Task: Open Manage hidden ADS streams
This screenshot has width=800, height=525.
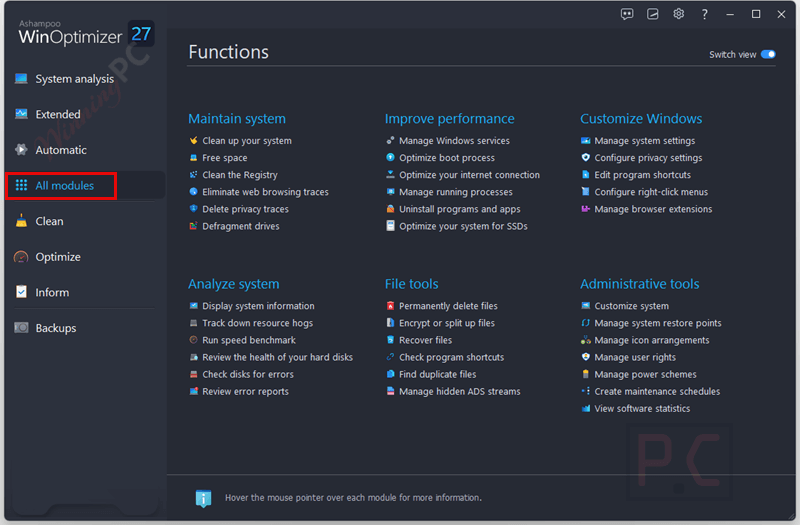Action: (x=459, y=391)
